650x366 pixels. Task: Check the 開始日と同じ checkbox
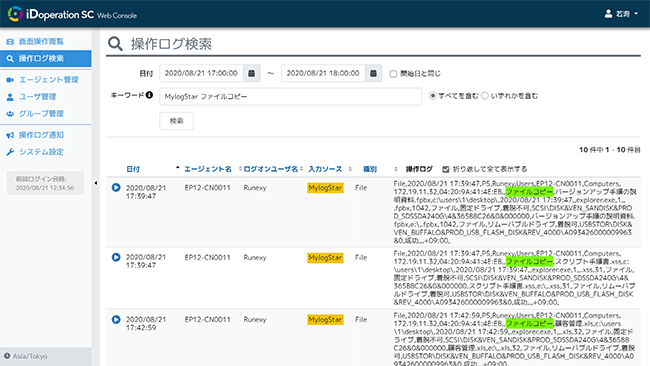[x=393, y=74]
